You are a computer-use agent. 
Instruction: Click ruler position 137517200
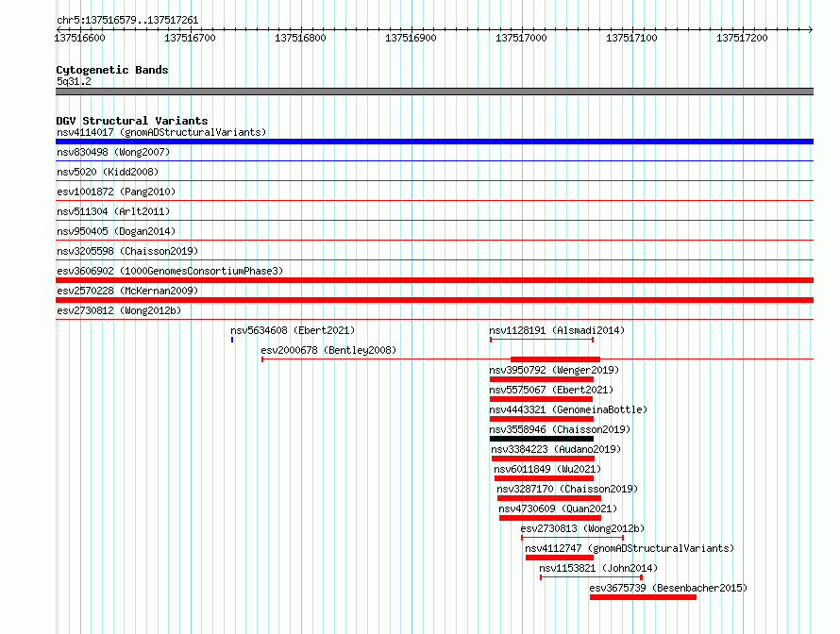[742, 38]
